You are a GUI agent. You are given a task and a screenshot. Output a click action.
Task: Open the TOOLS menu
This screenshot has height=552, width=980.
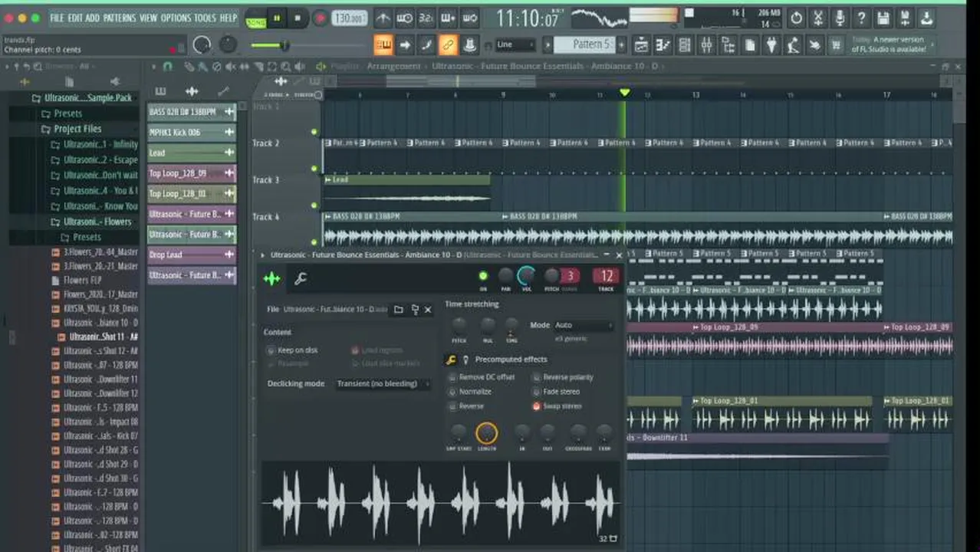coord(205,18)
